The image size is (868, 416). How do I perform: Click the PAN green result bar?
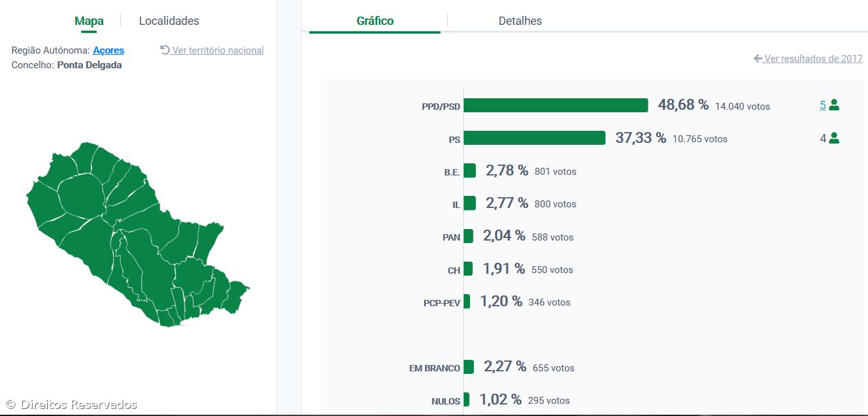[x=468, y=236]
